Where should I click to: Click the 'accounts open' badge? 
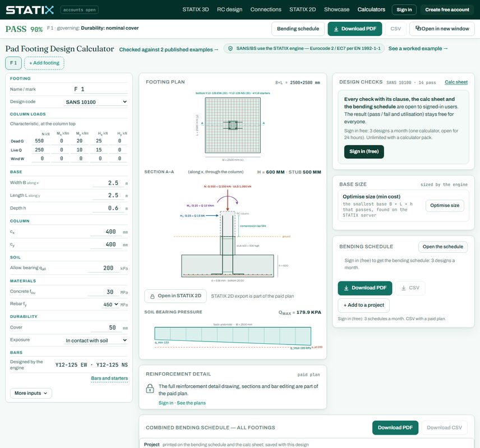(80, 10)
